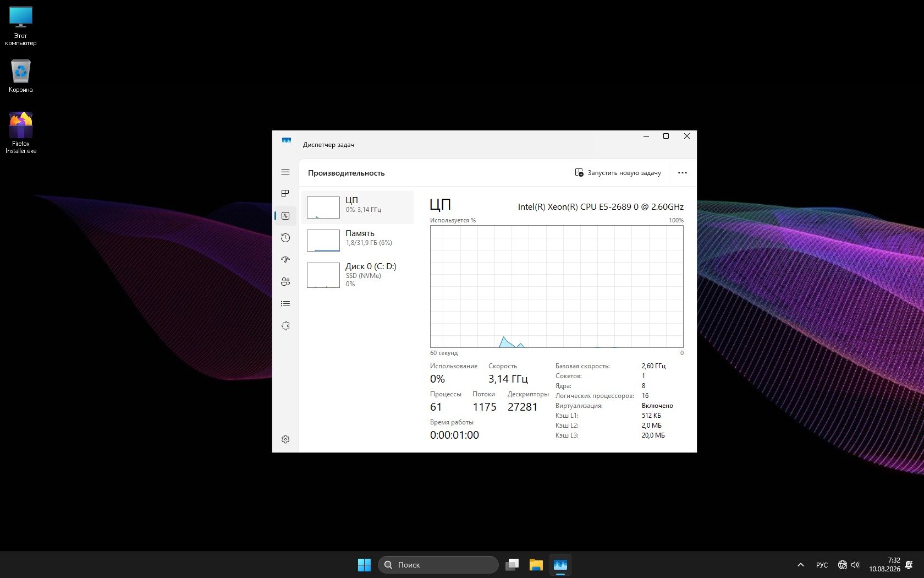Click the taskbar search box Поиск

point(438,565)
